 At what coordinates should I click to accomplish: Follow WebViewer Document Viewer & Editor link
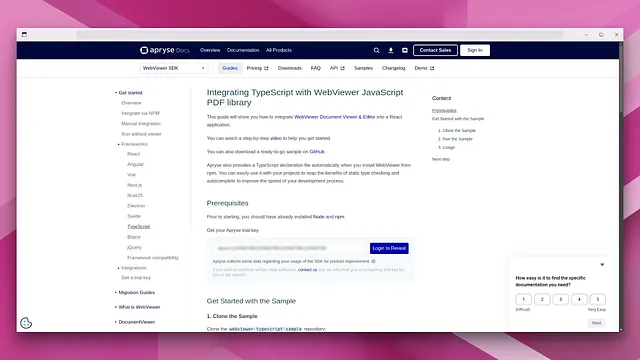tap(334, 117)
